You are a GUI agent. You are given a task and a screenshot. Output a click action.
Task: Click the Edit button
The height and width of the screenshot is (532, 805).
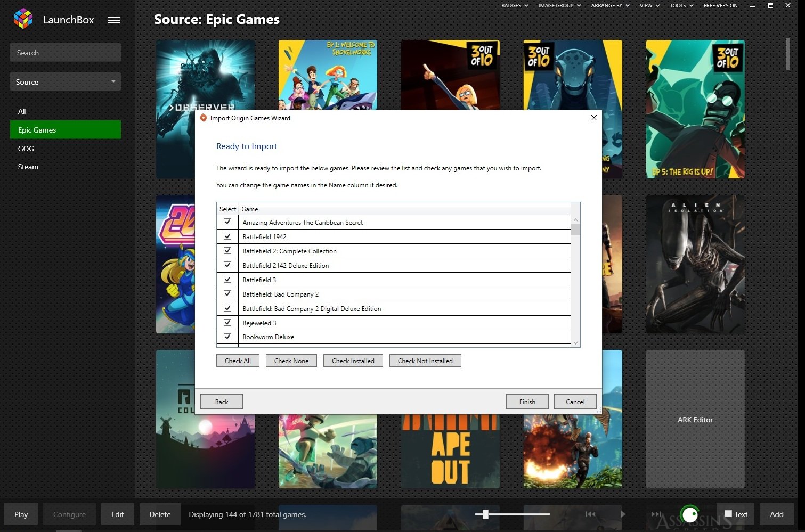coord(118,514)
